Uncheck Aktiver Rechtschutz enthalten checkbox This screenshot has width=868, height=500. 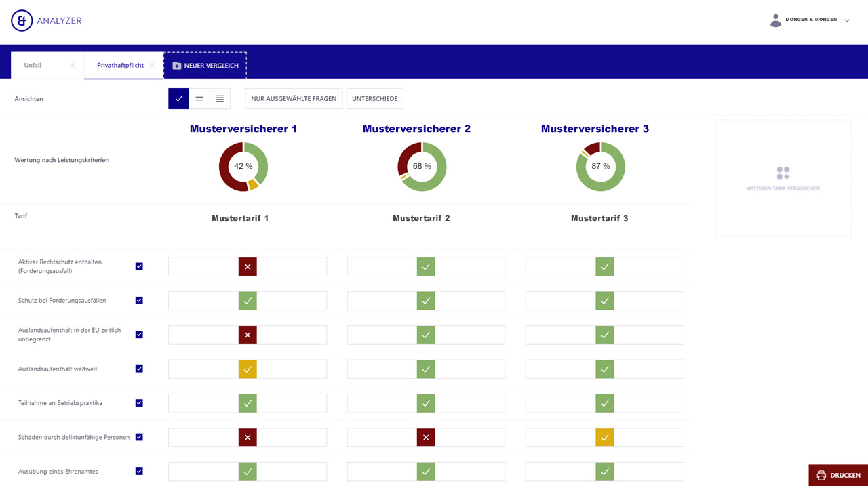coord(139,266)
